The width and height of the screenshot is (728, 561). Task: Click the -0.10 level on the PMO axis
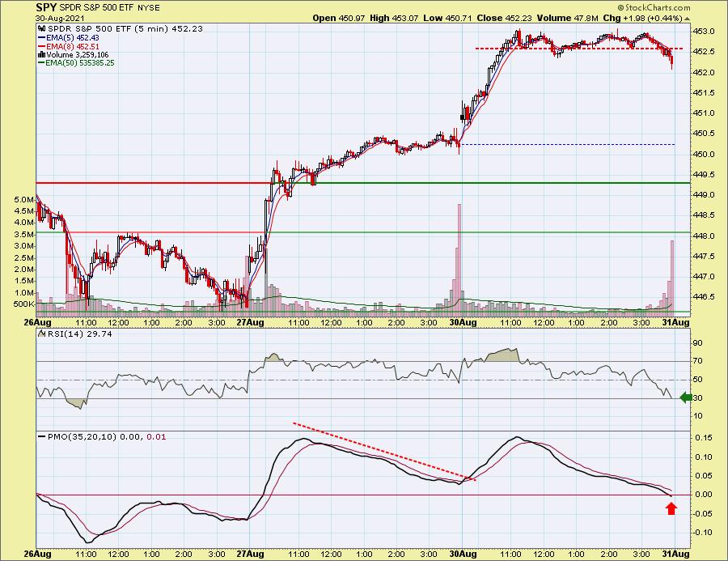[703, 532]
